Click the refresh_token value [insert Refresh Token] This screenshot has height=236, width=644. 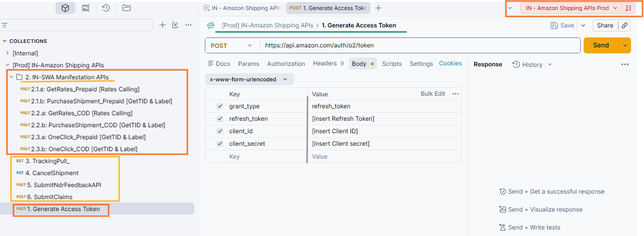(x=343, y=119)
